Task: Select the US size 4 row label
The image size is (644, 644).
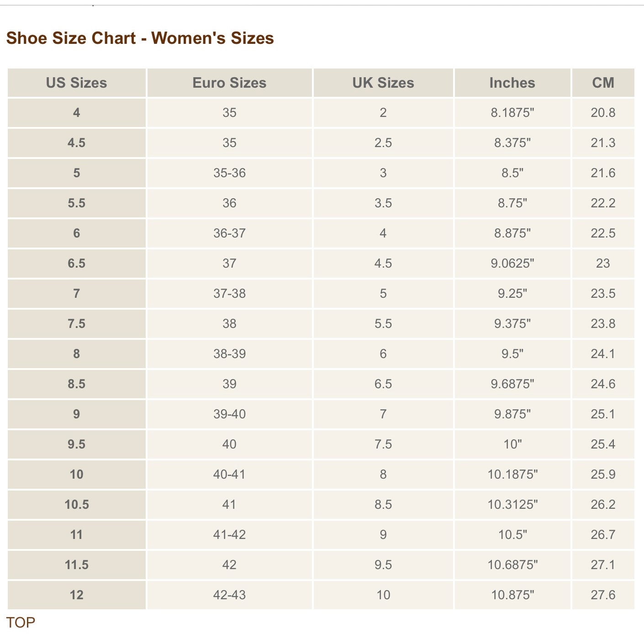Action: [x=77, y=112]
